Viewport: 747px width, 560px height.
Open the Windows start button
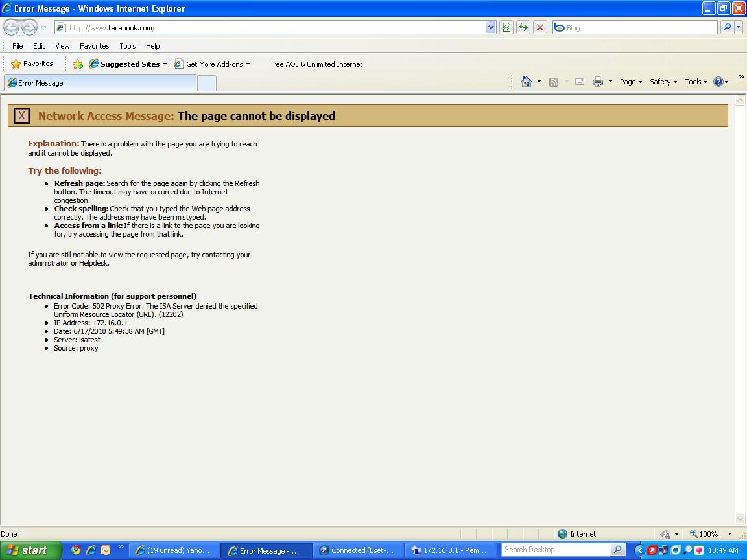pyautogui.click(x=30, y=550)
